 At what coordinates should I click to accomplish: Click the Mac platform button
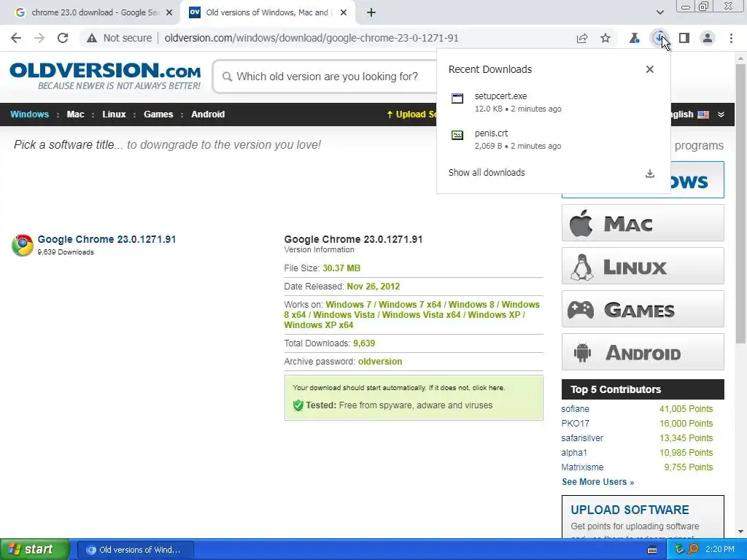643,223
